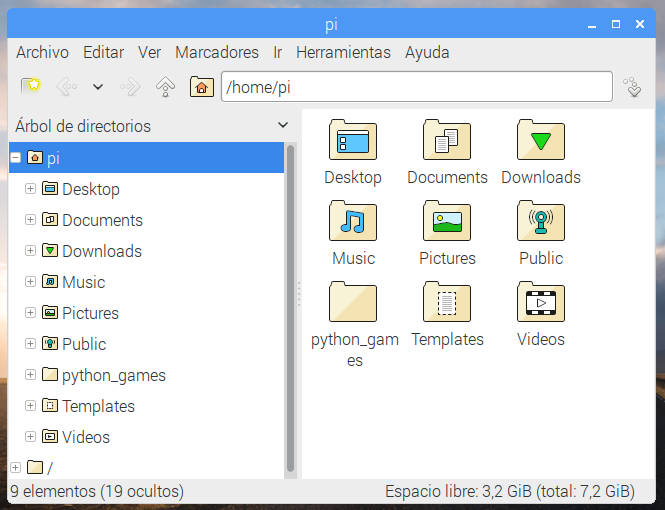This screenshot has width=665, height=510.
Task: Open the Editar menu
Action: click(x=103, y=53)
